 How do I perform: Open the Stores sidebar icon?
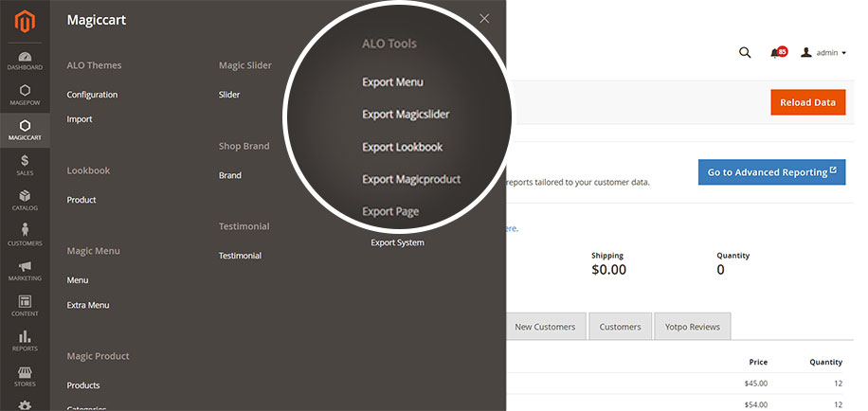tap(25, 375)
